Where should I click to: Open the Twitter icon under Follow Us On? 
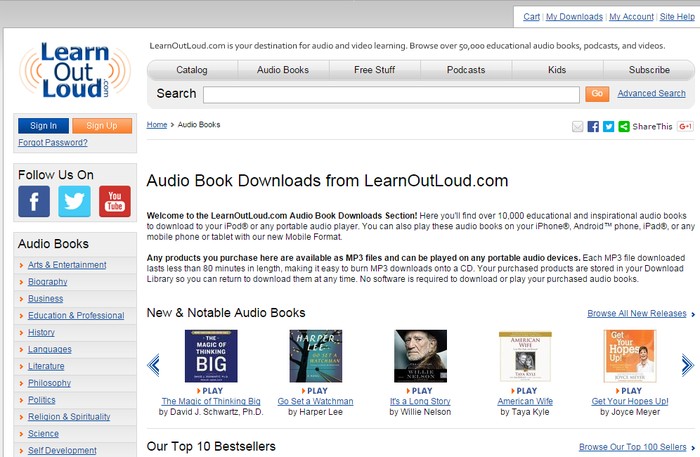74,202
